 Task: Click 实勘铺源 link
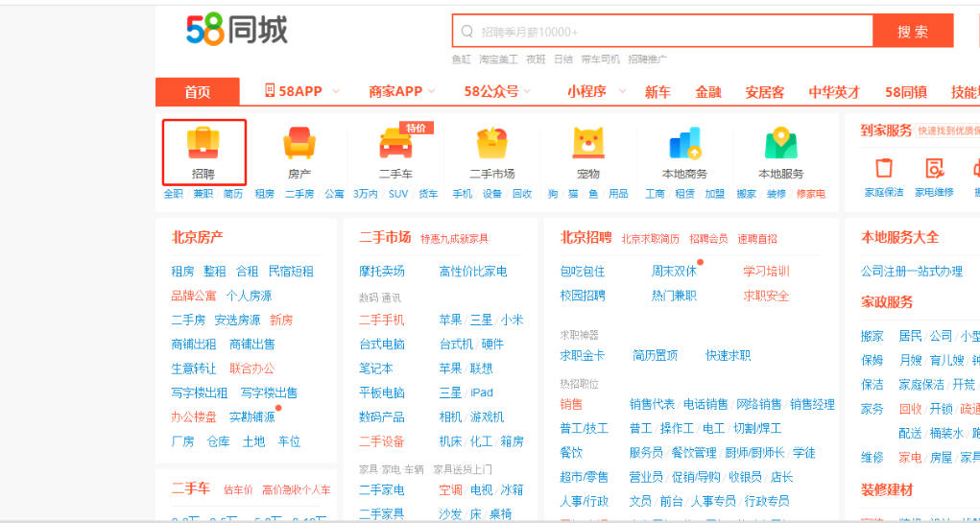tap(251, 417)
